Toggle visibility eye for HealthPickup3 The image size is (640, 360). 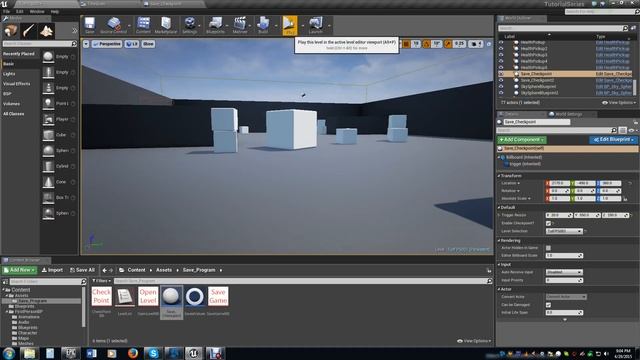point(501,55)
